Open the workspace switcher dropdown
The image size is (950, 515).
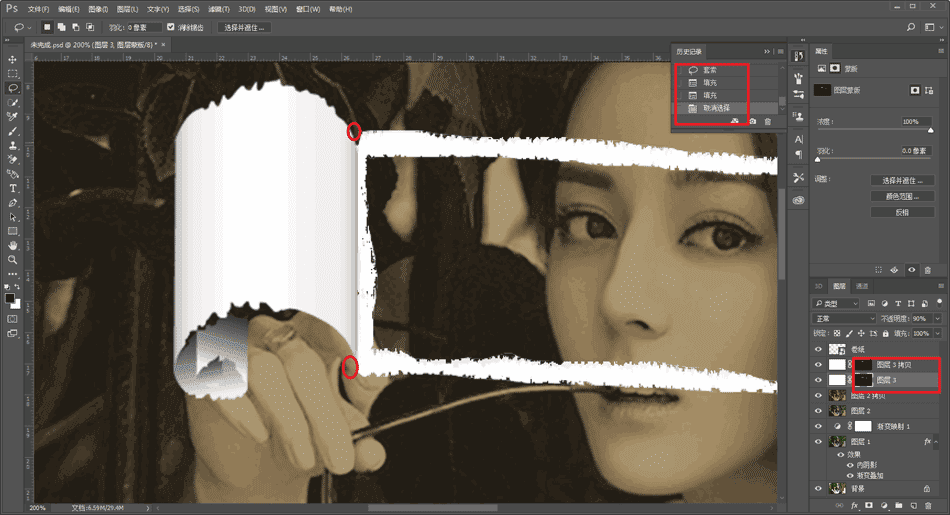(932, 27)
